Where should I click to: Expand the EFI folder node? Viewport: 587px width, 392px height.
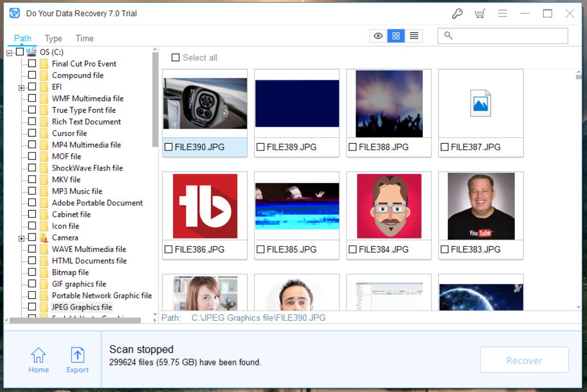coord(21,87)
